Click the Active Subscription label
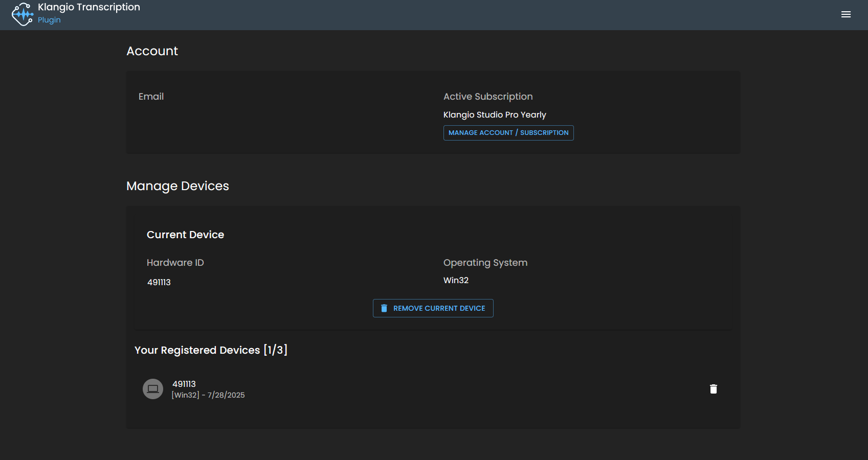This screenshot has height=460, width=868. point(487,97)
